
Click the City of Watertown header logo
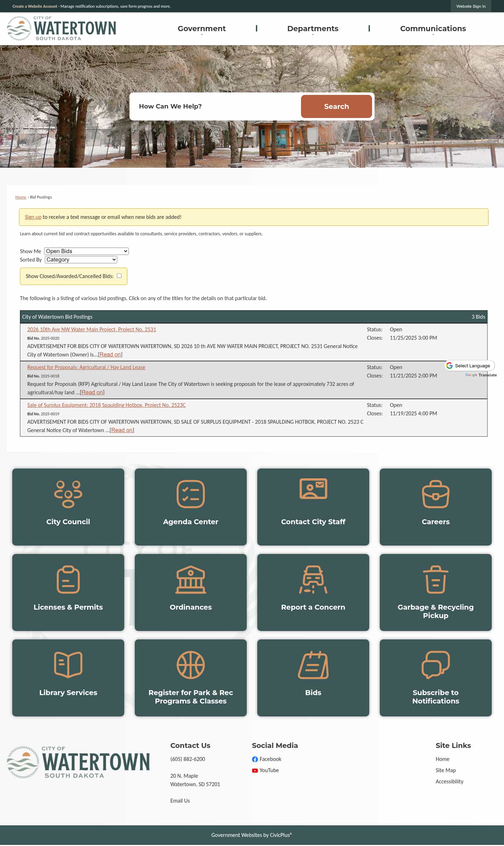62,28
